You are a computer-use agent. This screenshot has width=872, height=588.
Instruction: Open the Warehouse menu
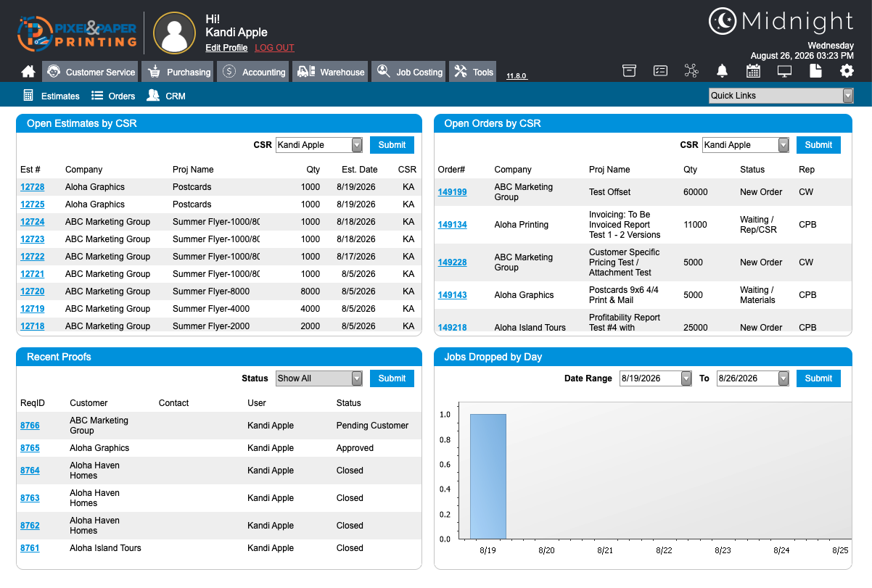pos(331,72)
